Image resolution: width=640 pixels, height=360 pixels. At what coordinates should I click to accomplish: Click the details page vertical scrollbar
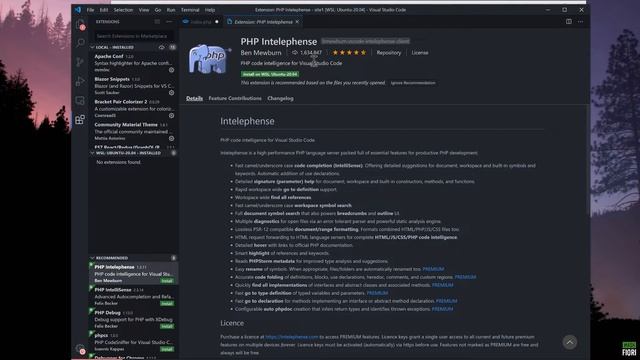pyautogui.click(x=588, y=159)
